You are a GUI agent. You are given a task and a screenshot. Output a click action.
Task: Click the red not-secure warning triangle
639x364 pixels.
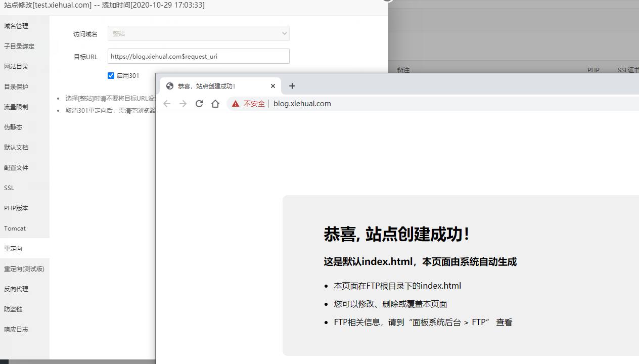236,104
